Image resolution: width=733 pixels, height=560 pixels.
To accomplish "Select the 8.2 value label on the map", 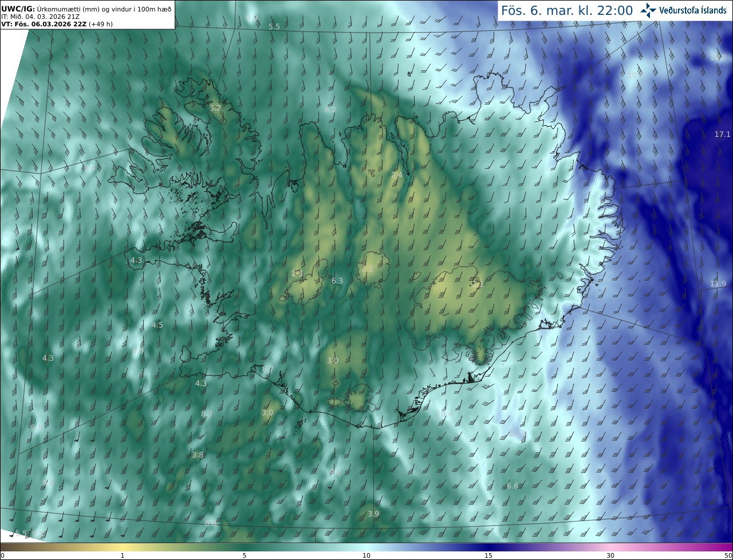I will tap(330, 109).
